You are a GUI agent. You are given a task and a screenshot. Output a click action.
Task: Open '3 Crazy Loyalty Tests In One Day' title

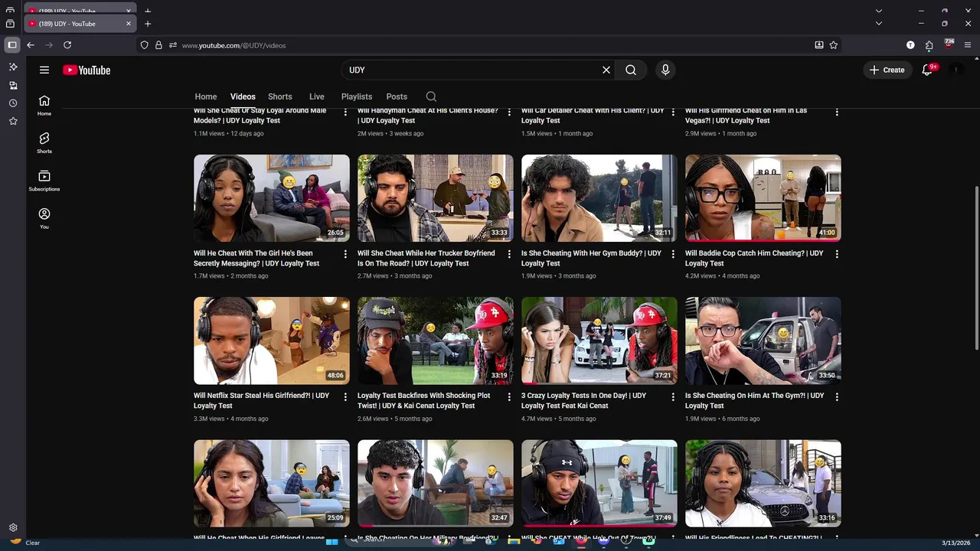[x=583, y=400]
